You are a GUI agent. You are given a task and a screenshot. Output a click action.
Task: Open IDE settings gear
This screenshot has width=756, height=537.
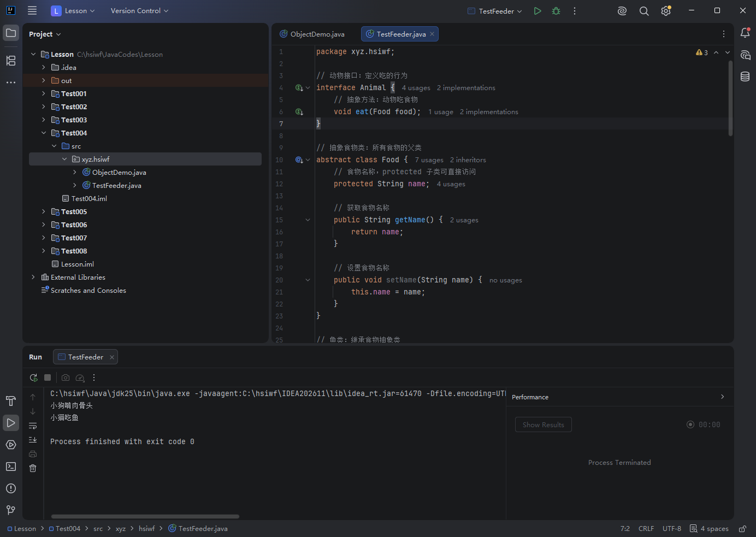(x=666, y=11)
